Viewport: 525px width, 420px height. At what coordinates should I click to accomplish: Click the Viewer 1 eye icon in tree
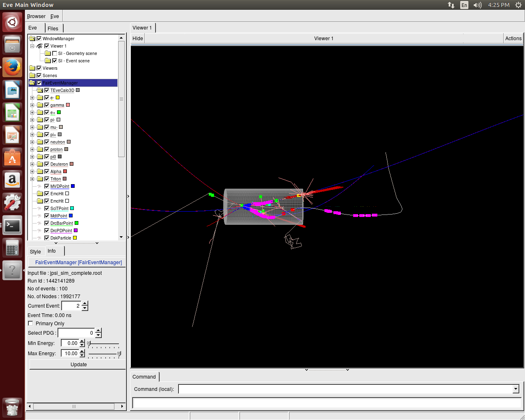(40, 46)
